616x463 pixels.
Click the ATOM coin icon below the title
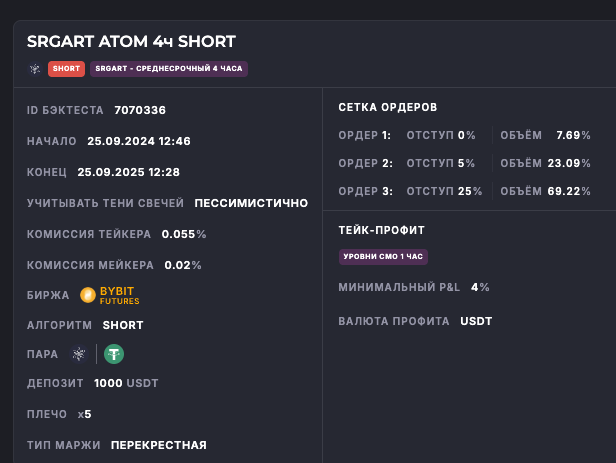(x=34, y=69)
